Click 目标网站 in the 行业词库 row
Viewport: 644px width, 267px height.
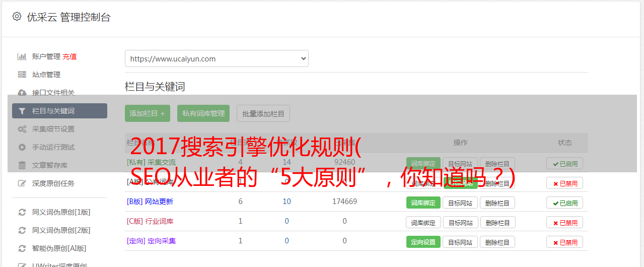(460, 222)
